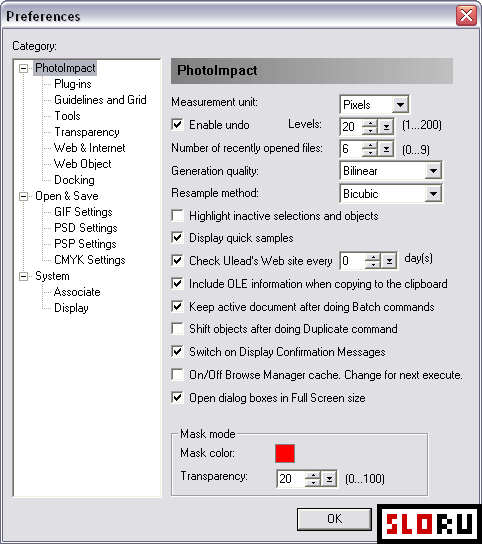
Task: Enable Shift objects after doing Duplicate command
Action: (177, 329)
